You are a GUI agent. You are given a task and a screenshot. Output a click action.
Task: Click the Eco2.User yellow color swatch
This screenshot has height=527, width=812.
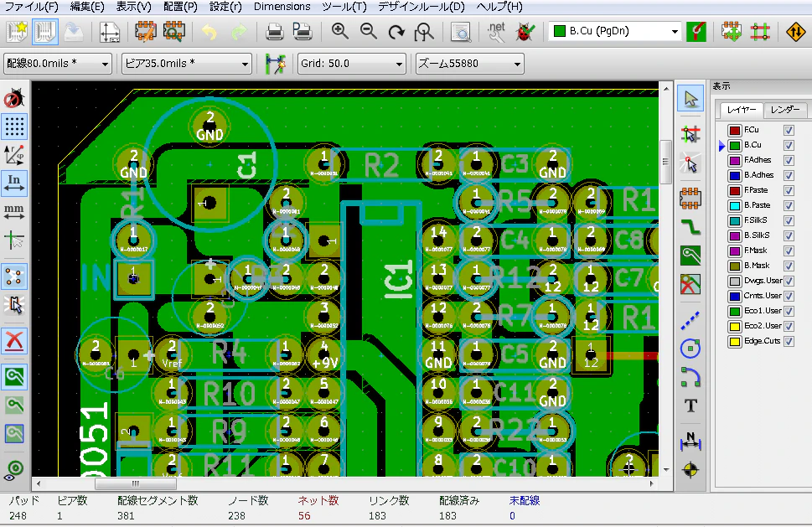[x=734, y=326]
